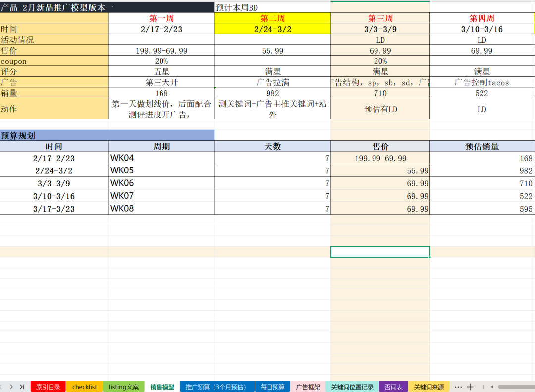Image resolution: width=535 pixels, height=392 pixels.
Task: Click the WK05 cell
Action: tap(161, 170)
